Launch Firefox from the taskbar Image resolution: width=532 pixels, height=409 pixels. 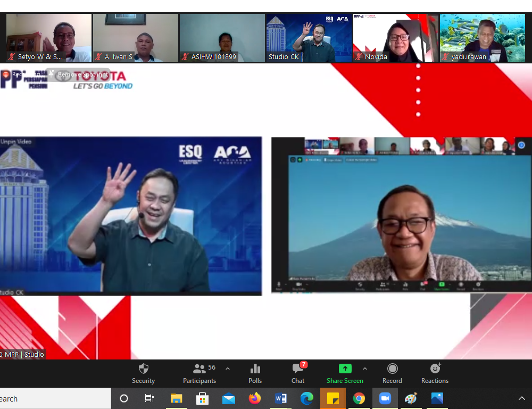click(x=255, y=398)
